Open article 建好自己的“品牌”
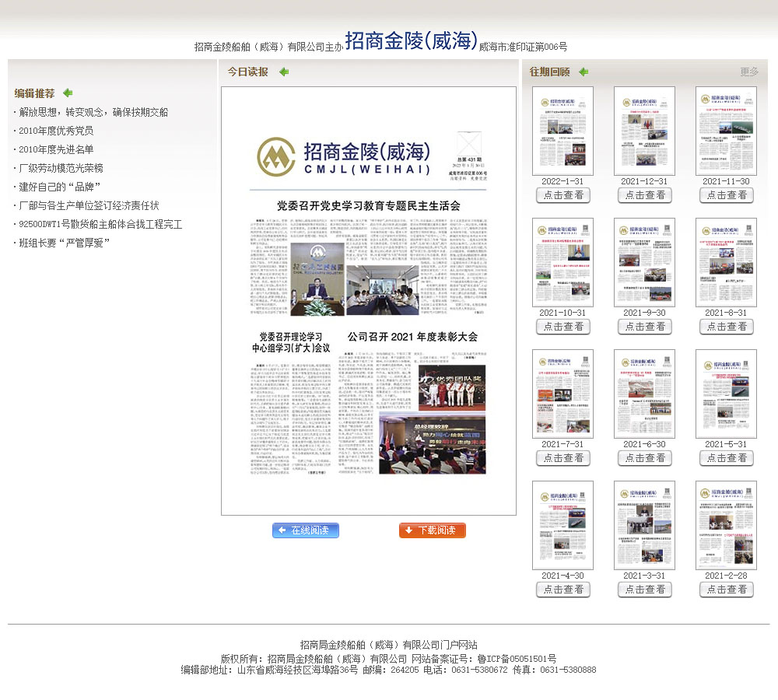 (x=60, y=187)
